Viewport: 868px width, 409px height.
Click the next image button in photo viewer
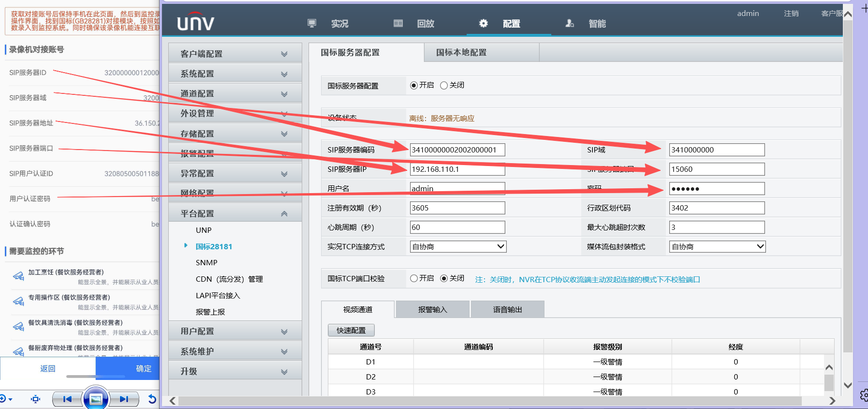click(x=124, y=399)
